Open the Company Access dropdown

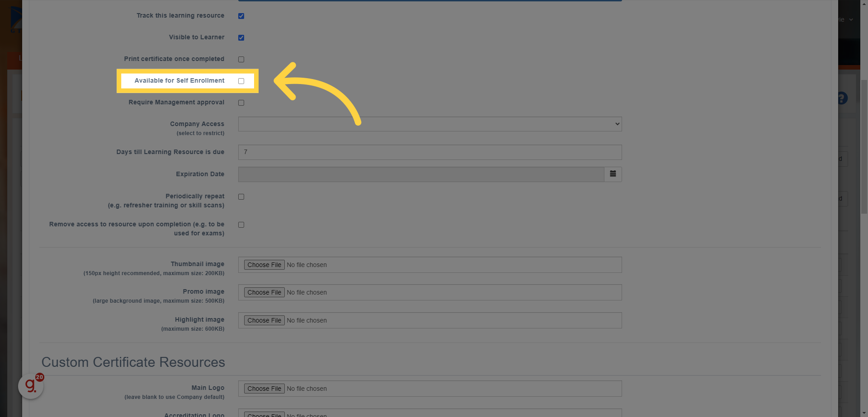tap(430, 124)
